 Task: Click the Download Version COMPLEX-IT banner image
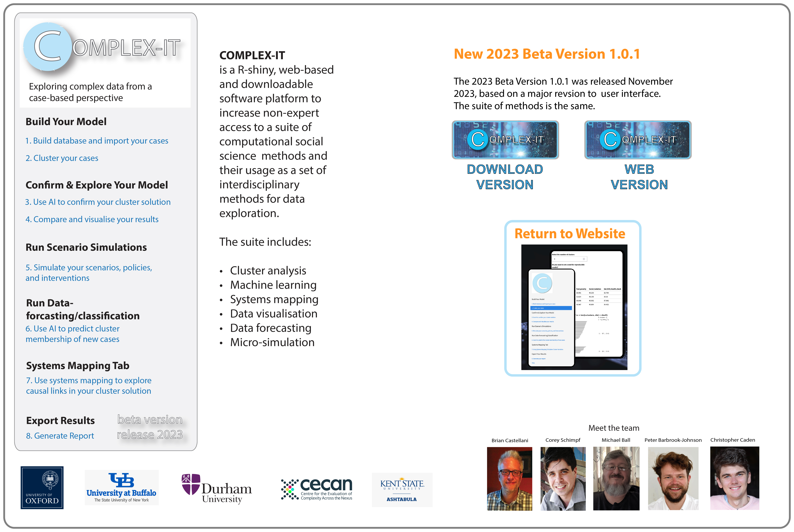click(x=505, y=140)
